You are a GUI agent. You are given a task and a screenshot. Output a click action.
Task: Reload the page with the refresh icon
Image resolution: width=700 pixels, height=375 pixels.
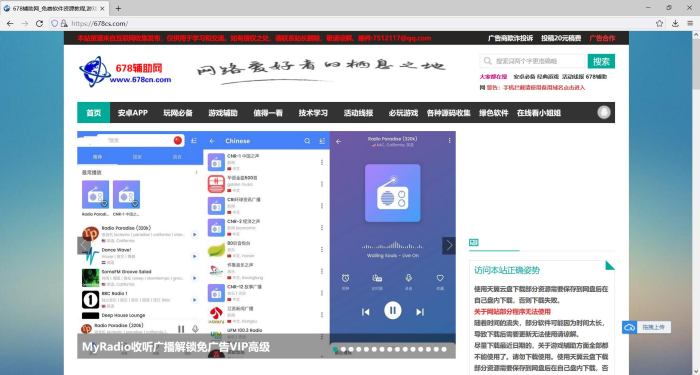click(x=39, y=24)
